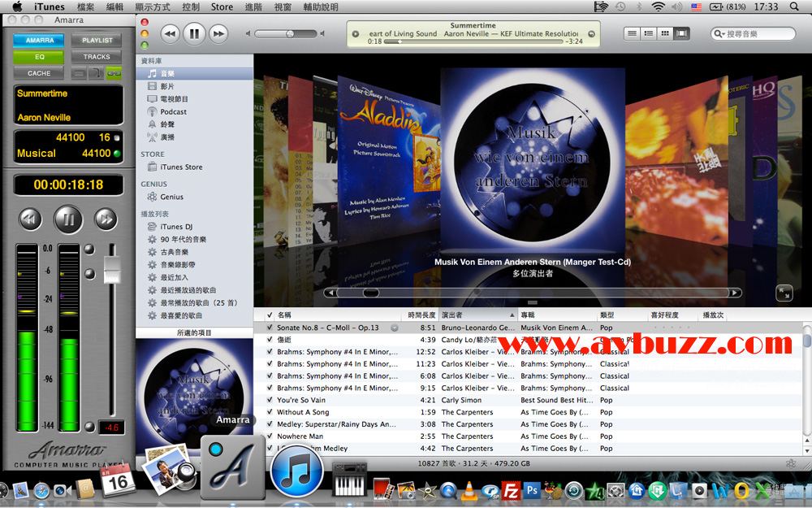
Task: Open the 顯示方式 menu
Action: 153,7
